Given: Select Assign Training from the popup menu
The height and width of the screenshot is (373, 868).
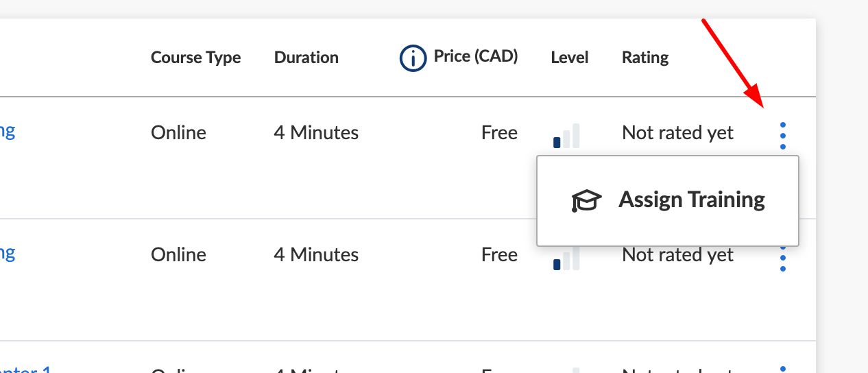Looking at the screenshot, I should tap(691, 200).
